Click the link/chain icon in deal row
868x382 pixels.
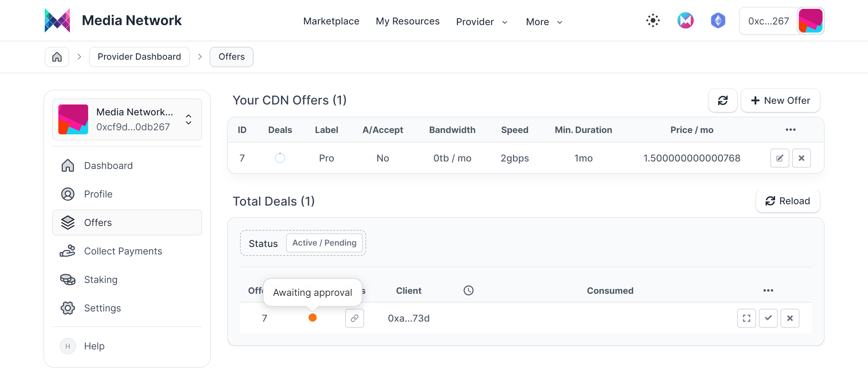click(354, 318)
